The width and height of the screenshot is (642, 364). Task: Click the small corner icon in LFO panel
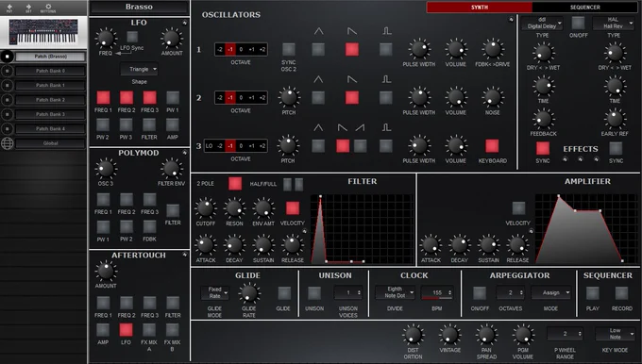pos(185,23)
